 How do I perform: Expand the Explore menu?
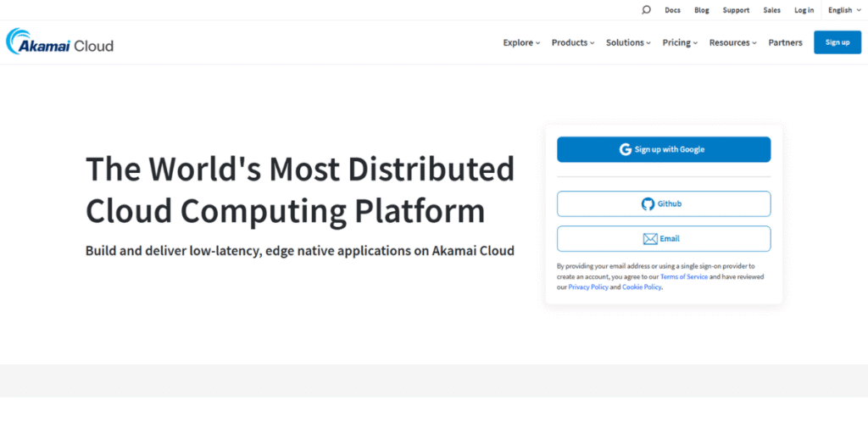521,42
